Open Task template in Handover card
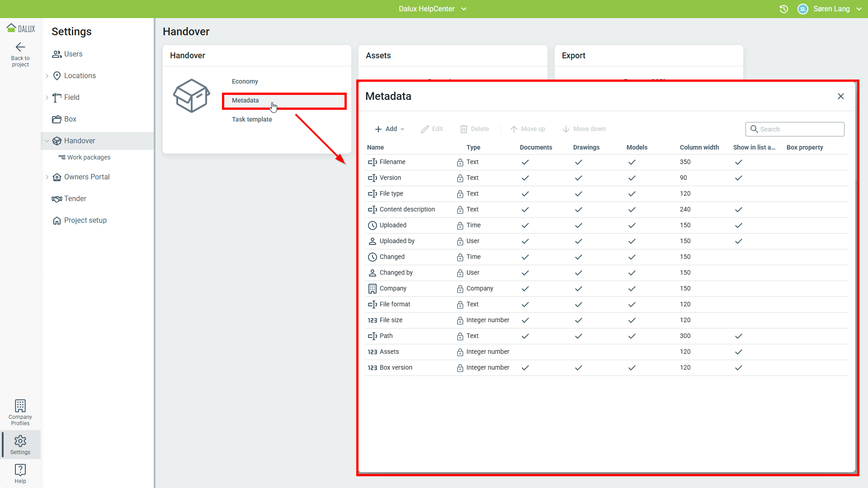The image size is (868, 488). coord(252,119)
